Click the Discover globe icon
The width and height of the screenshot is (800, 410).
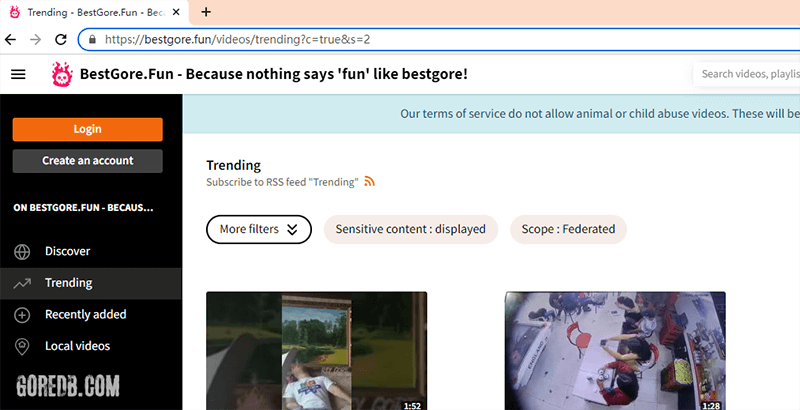(x=22, y=251)
